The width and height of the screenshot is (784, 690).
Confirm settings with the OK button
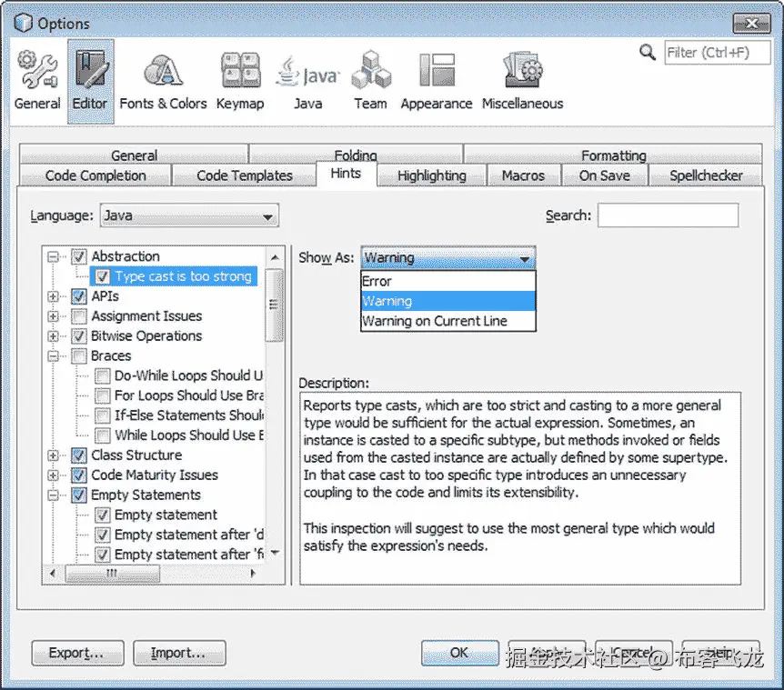[459, 652]
